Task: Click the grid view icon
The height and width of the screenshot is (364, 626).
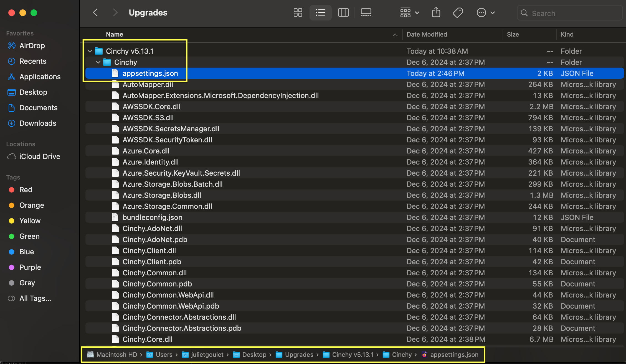Action: pos(298,12)
